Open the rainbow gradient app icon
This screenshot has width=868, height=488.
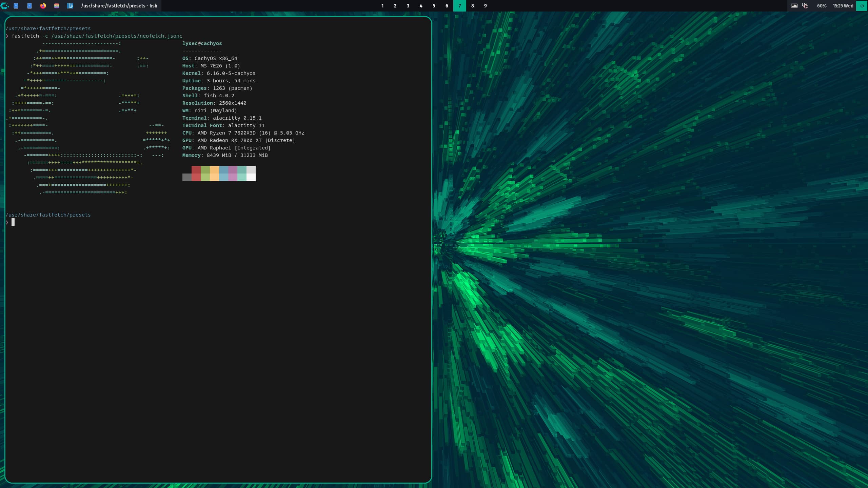(57, 6)
